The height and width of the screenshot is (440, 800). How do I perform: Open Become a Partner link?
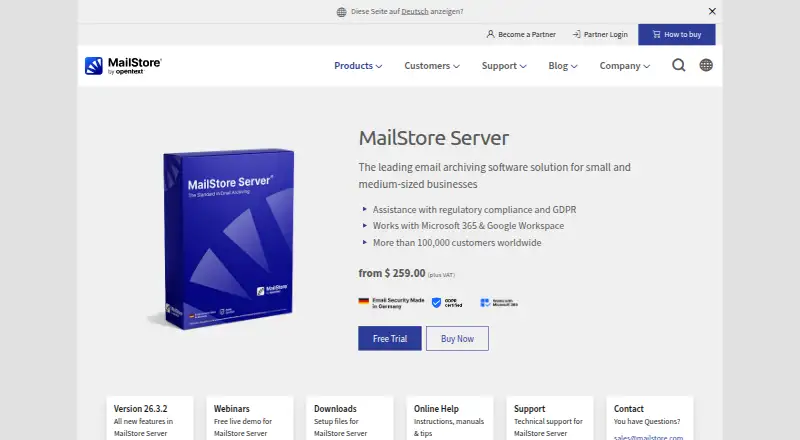point(521,34)
